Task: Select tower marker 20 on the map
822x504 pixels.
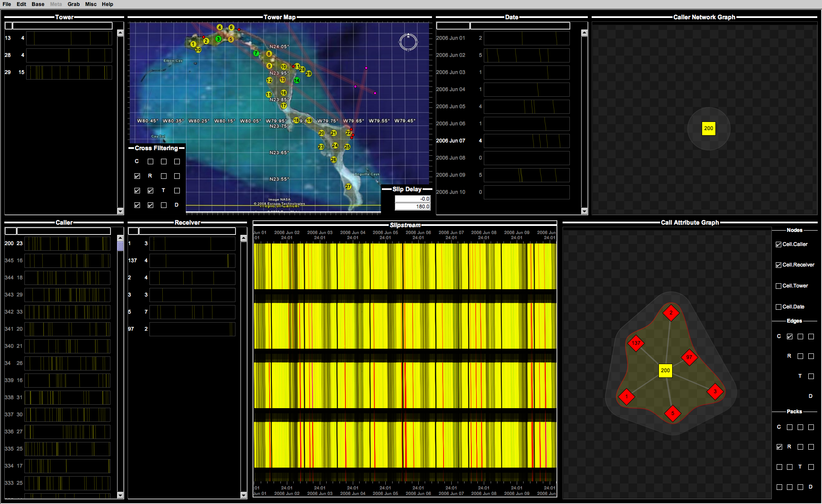Action: 322,133
